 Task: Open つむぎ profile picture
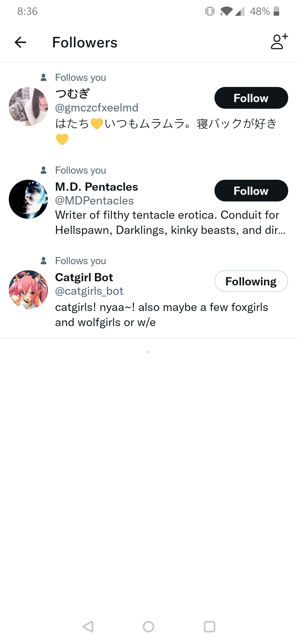[x=28, y=107]
